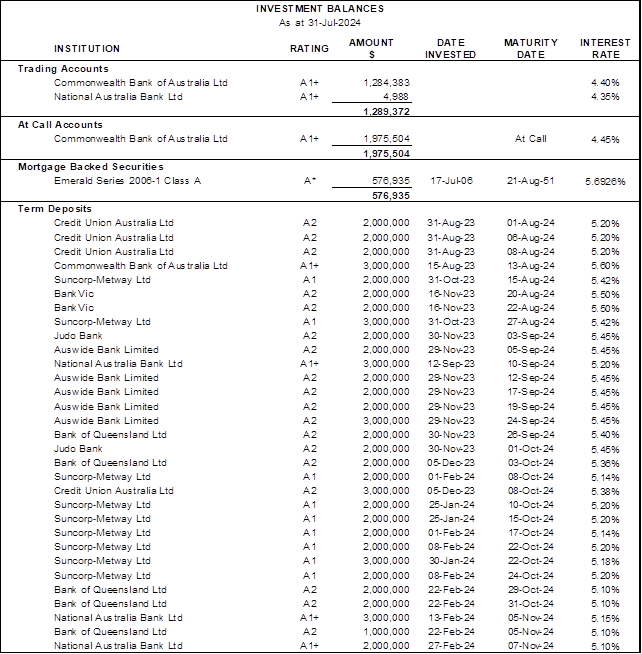Click the 5.40% interest rate
This screenshot has width=642, height=654.
click(x=605, y=435)
